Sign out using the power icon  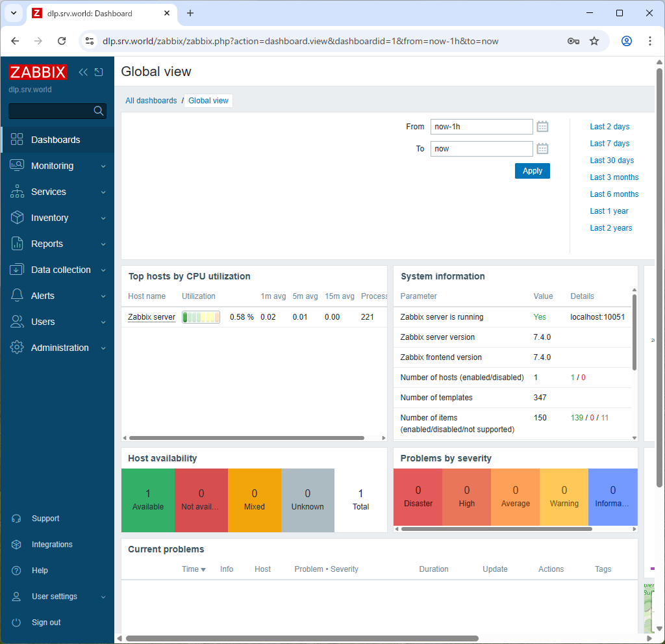click(x=17, y=622)
